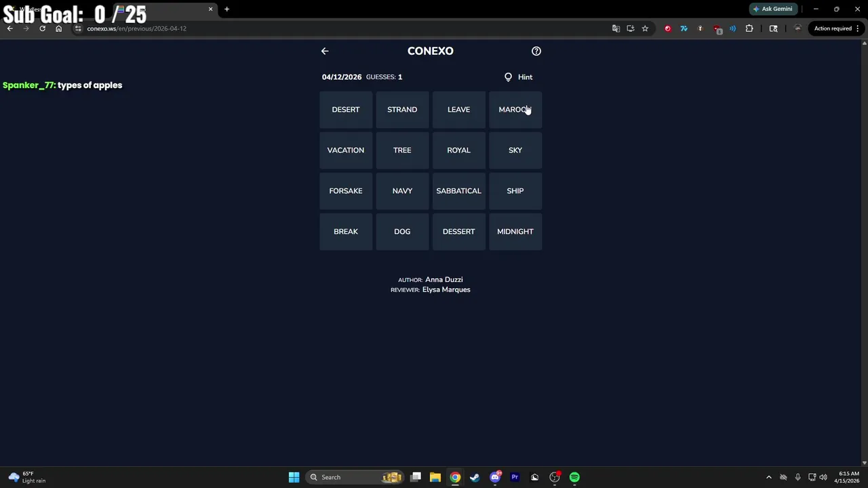
Task: Select the NAVY word tile
Action: pos(402,191)
